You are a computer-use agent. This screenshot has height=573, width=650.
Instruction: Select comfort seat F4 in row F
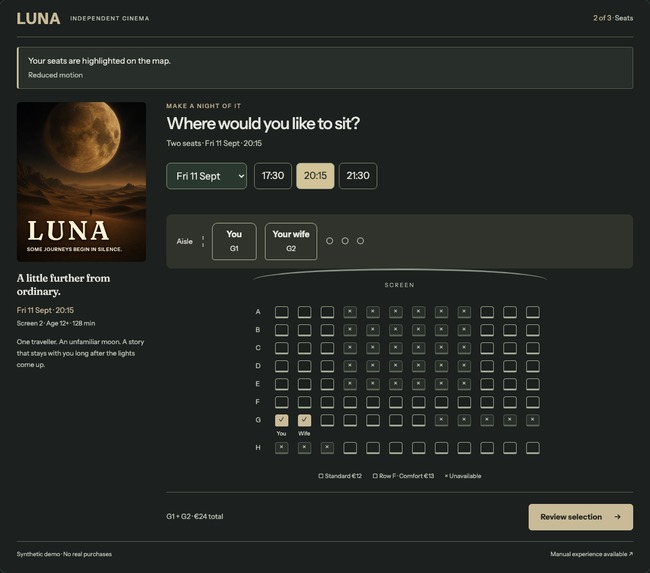click(350, 402)
